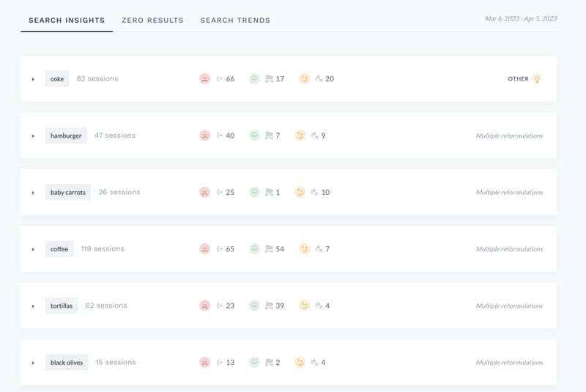Click the hamburger query tag
This screenshot has height=392, width=586.
[x=66, y=136]
